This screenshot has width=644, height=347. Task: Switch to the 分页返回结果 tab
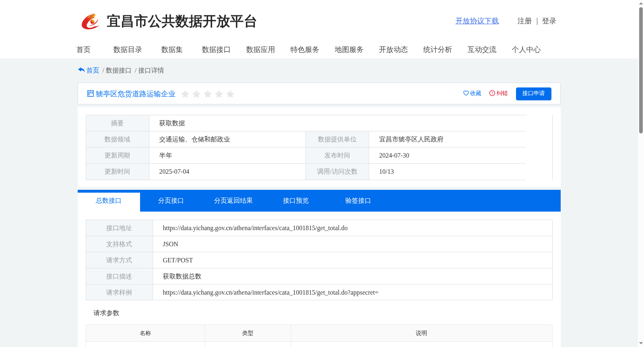tap(233, 201)
